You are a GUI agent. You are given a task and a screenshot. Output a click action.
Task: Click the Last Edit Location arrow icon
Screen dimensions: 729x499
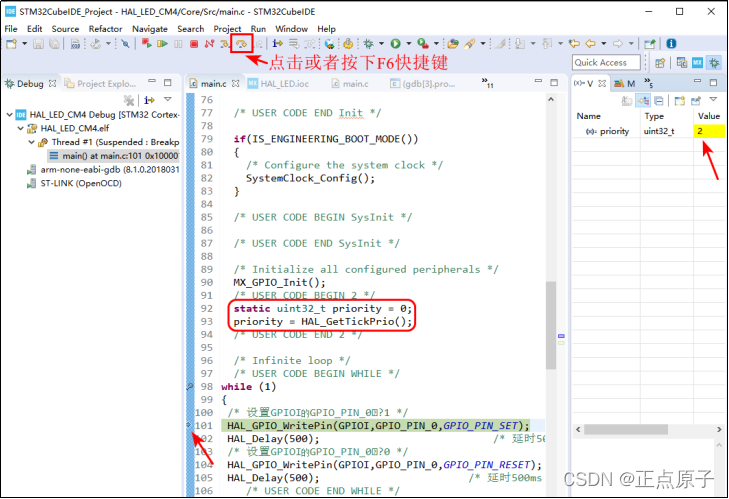click(x=574, y=44)
